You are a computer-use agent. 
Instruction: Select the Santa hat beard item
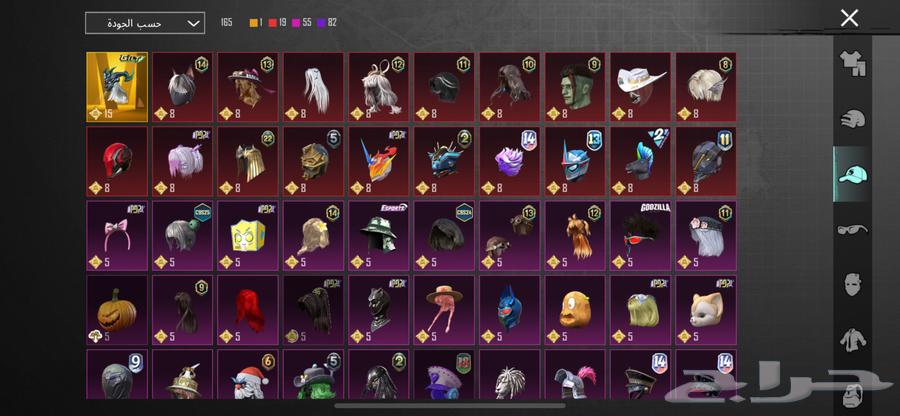click(x=248, y=374)
